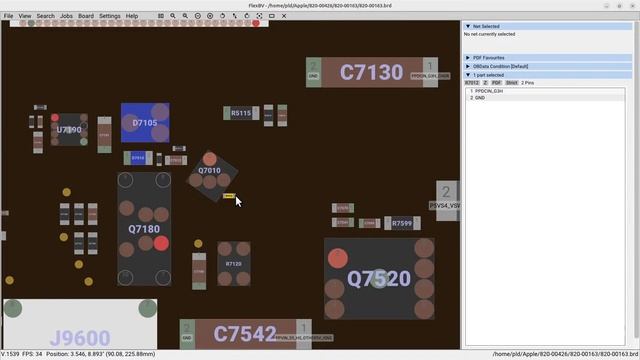Image resolution: width=640 pixels, height=360 pixels.
Task: Select component C7130 on the board
Action: tap(371, 72)
